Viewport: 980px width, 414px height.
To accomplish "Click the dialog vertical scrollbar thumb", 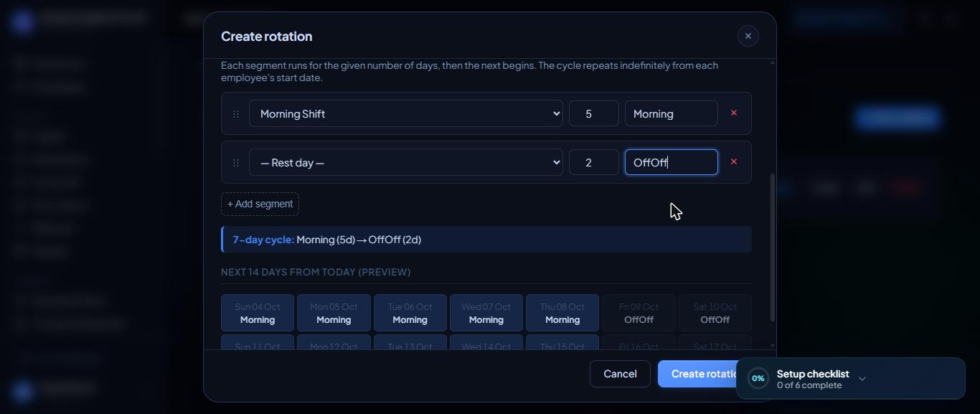I will [x=773, y=248].
